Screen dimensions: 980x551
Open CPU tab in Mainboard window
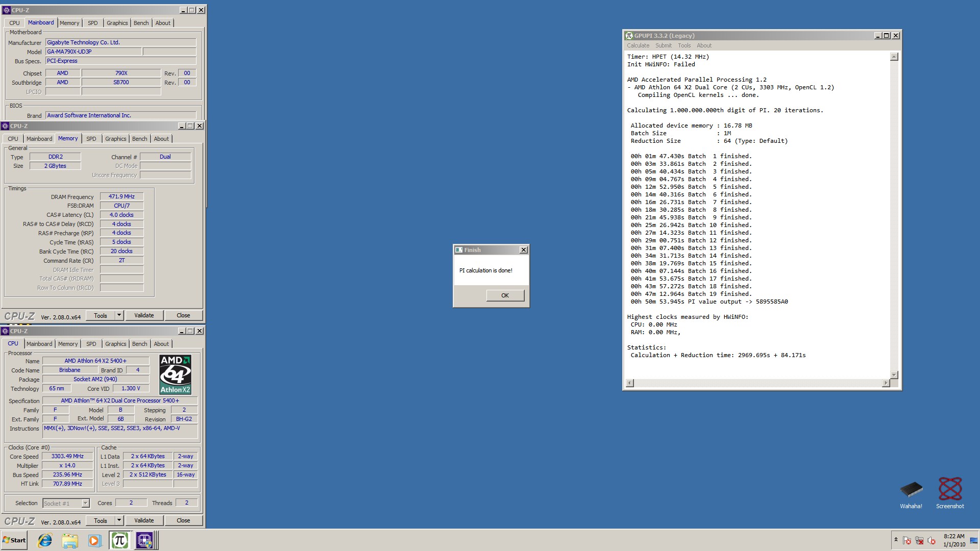[14, 23]
